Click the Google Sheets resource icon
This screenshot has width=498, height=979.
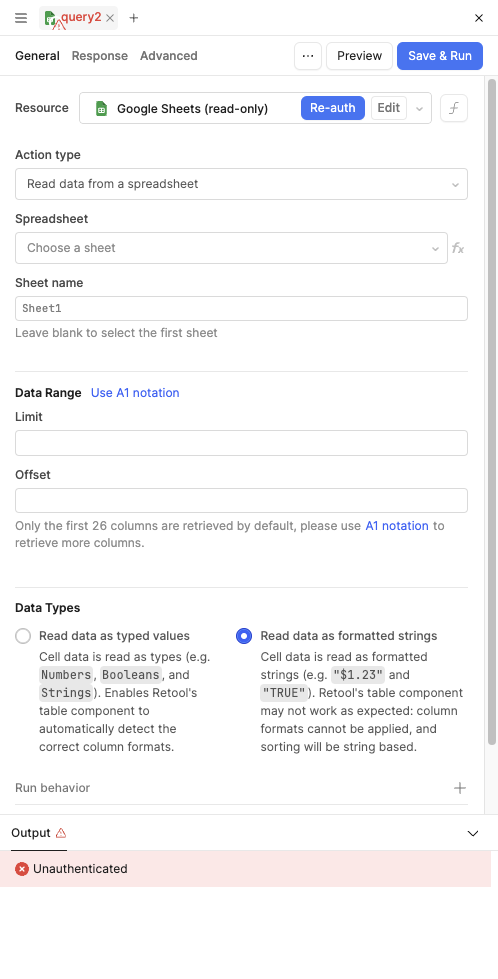[x=101, y=109]
